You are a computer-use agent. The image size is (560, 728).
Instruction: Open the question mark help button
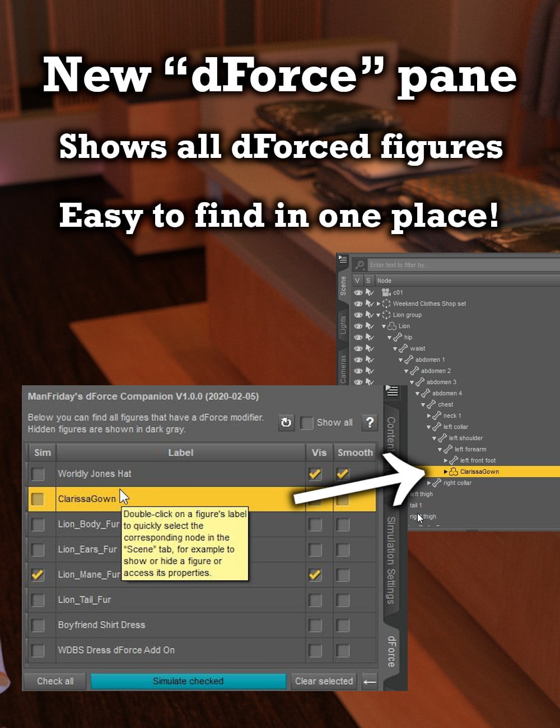(x=370, y=423)
